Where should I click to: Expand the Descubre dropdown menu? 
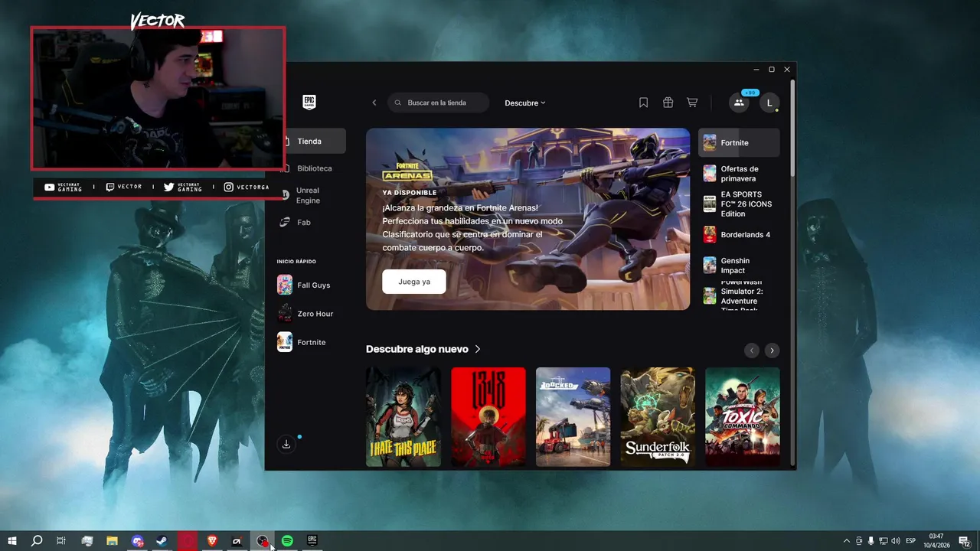(x=525, y=103)
